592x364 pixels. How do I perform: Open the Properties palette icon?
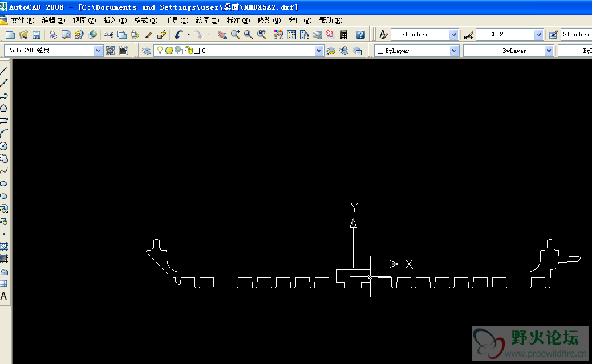point(278,35)
